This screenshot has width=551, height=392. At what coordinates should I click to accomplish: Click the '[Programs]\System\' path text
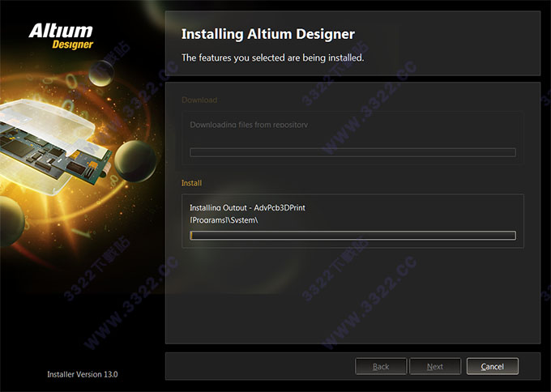point(224,220)
